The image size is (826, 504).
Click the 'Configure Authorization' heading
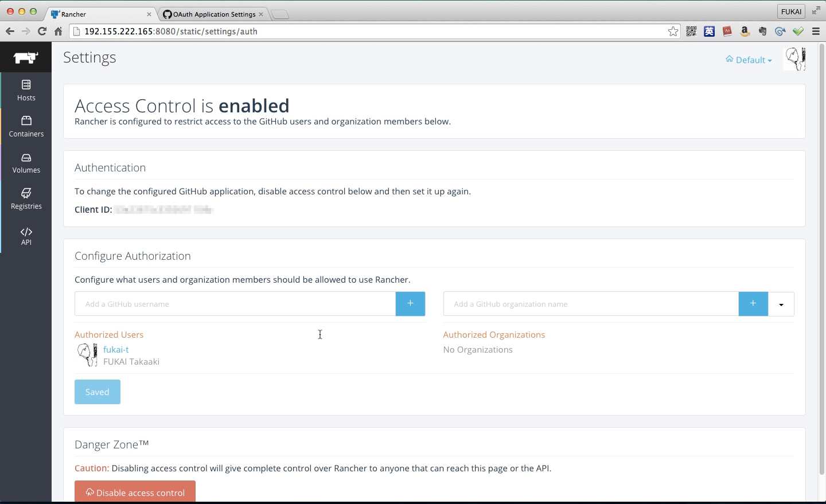point(133,256)
